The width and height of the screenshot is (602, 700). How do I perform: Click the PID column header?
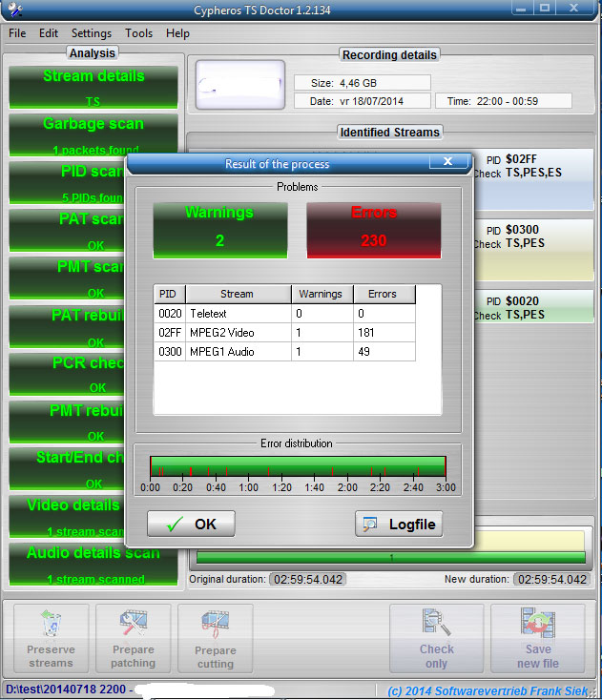click(170, 294)
